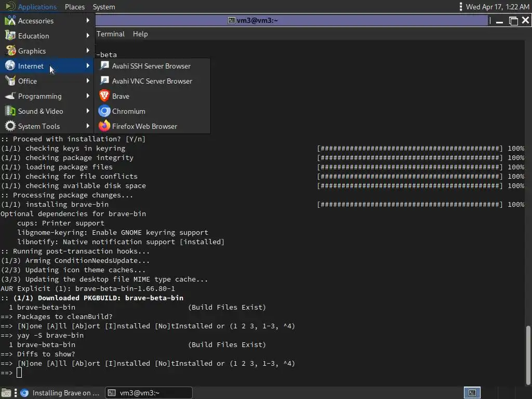Close the terminal window
This screenshot has width=532, height=399.
pos(526,20)
